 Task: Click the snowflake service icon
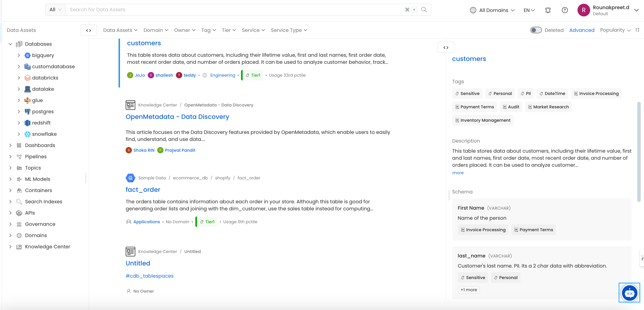coord(27,134)
